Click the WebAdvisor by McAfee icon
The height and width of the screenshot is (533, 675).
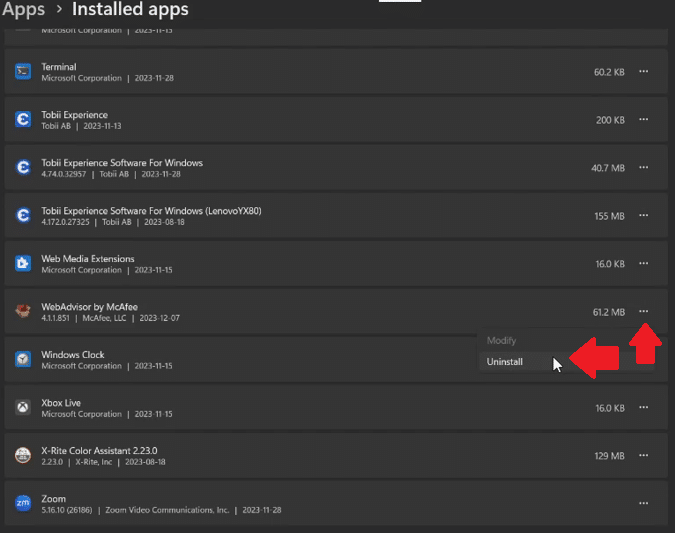[x=23, y=311]
